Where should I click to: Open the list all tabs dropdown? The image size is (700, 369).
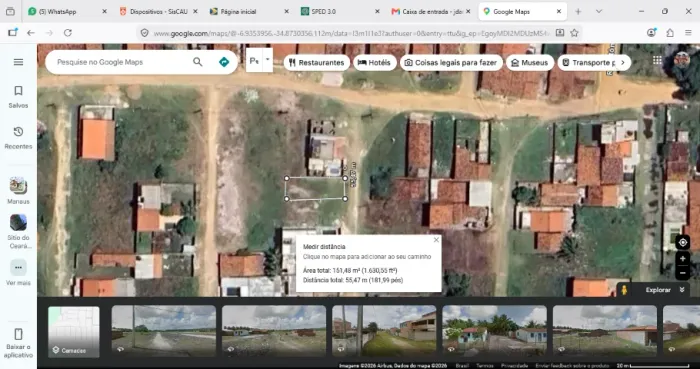[x=599, y=12]
